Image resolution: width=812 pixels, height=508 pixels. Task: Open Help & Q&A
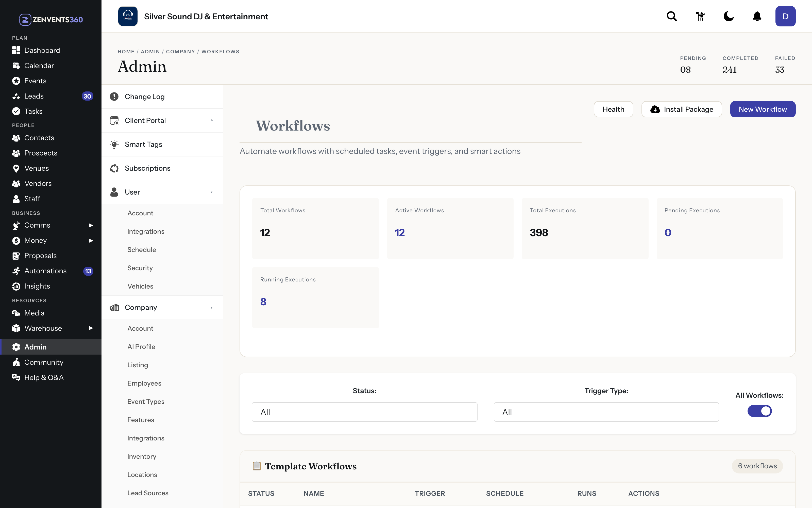click(51, 377)
